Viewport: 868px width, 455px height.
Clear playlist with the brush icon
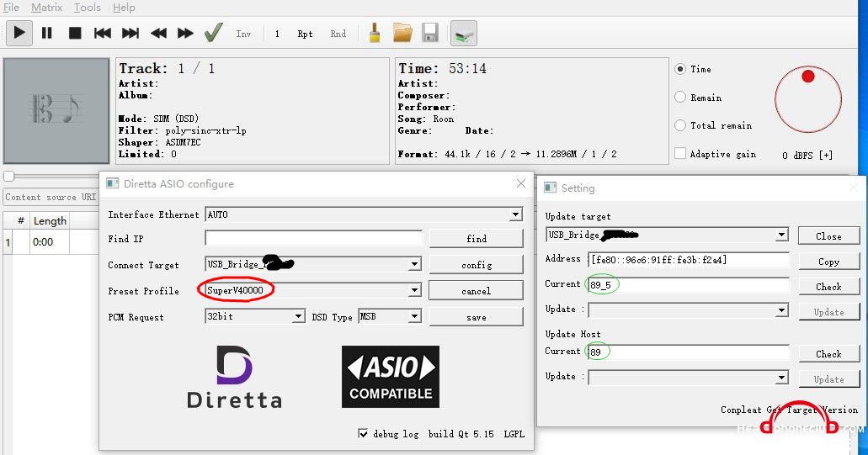375,33
